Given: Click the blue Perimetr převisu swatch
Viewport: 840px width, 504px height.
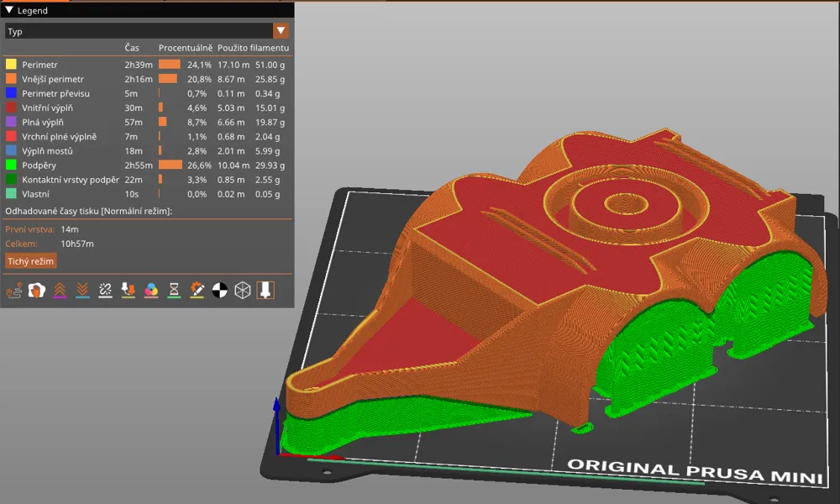Looking at the screenshot, I should [11, 93].
